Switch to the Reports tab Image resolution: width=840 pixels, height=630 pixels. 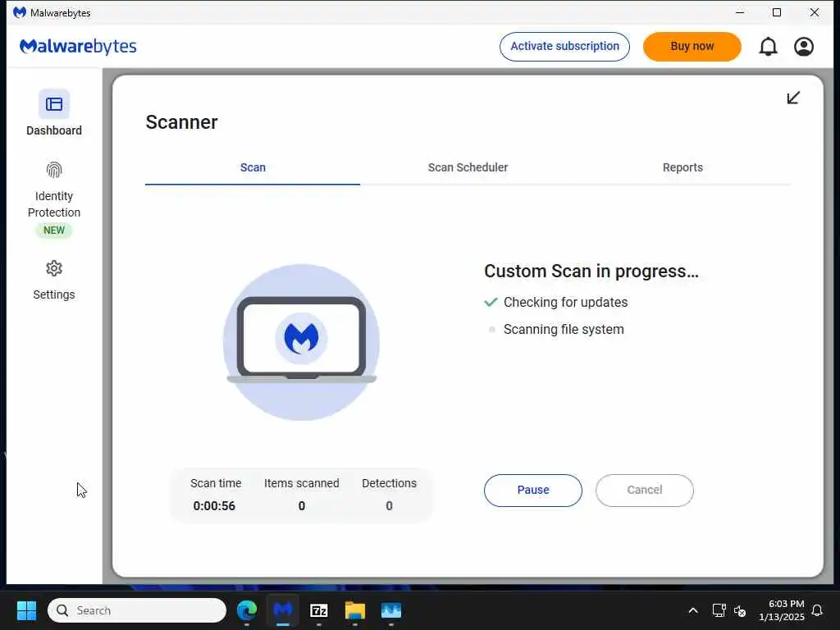tap(682, 167)
